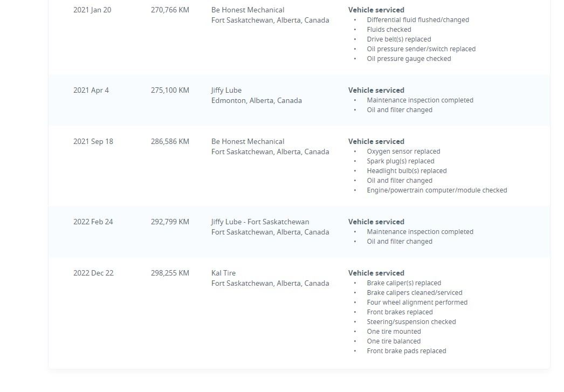Screen dimensions: 564x392
Task: Click the 'Oxygen sensor replaced' entry
Action: pyautogui.click(x=403, y=152)
